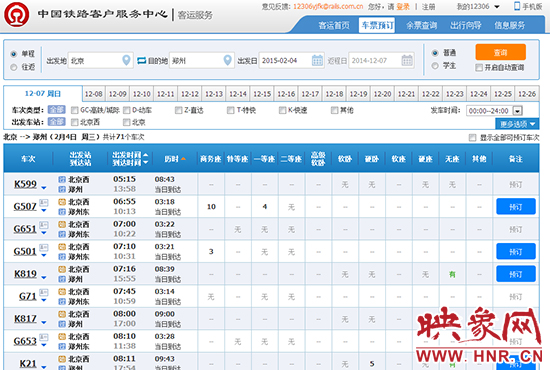This screenshot has width=550, height=370.
Task: Open train number K599 link
Action: 25,184
